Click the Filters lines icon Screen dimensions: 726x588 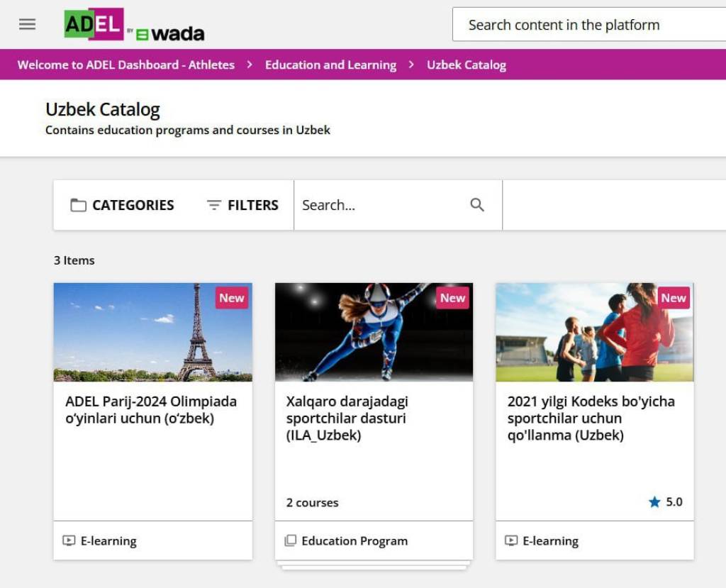click(213, 205)
